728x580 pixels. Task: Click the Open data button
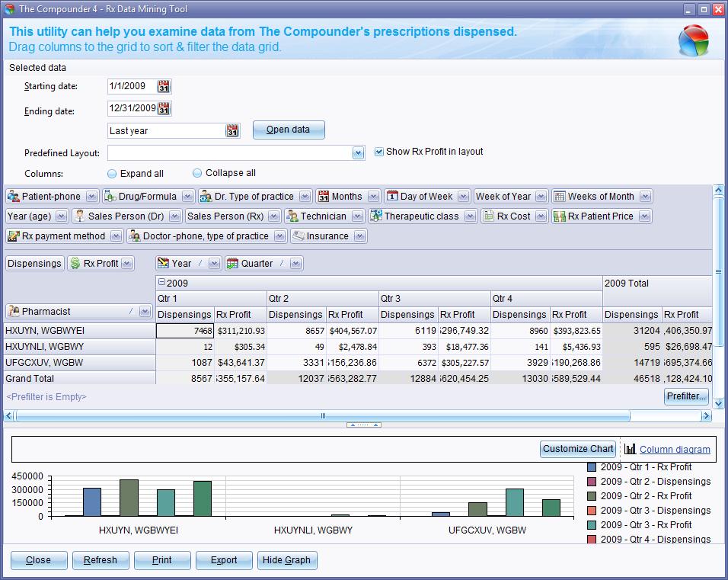click(x=289, y=130)
